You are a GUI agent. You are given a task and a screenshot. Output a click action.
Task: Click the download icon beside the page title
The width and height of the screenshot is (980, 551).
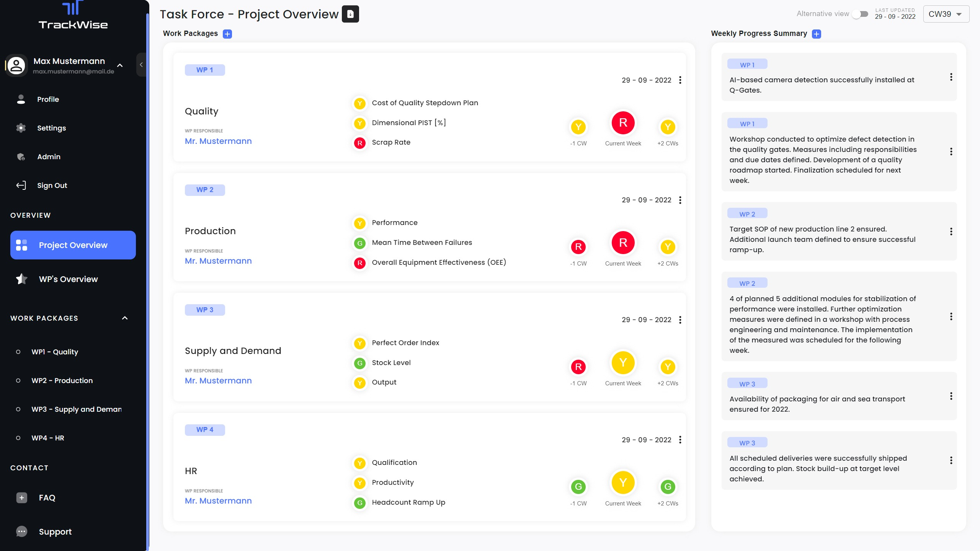click(x=350, y=14)
